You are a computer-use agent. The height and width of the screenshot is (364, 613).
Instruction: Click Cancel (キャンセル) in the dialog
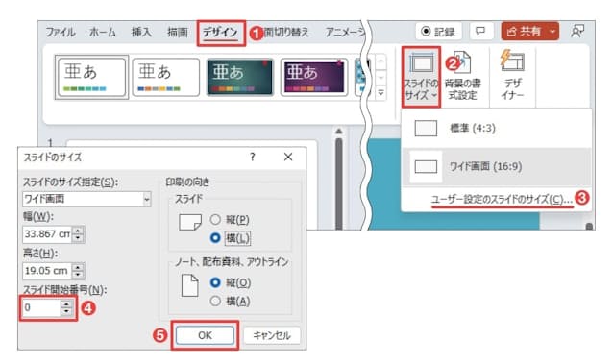[272, 335]
